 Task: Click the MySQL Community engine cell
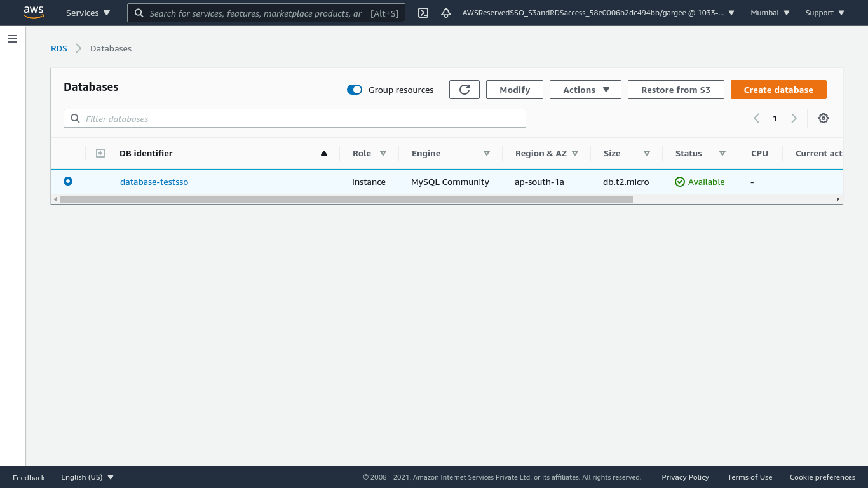coord(450,182)
